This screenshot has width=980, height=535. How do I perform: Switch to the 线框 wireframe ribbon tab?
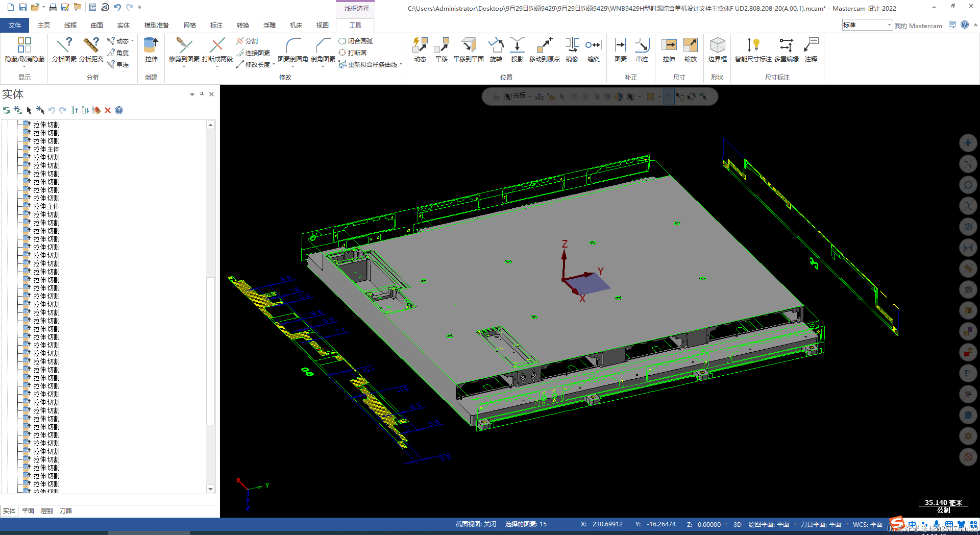click(70, 25)
